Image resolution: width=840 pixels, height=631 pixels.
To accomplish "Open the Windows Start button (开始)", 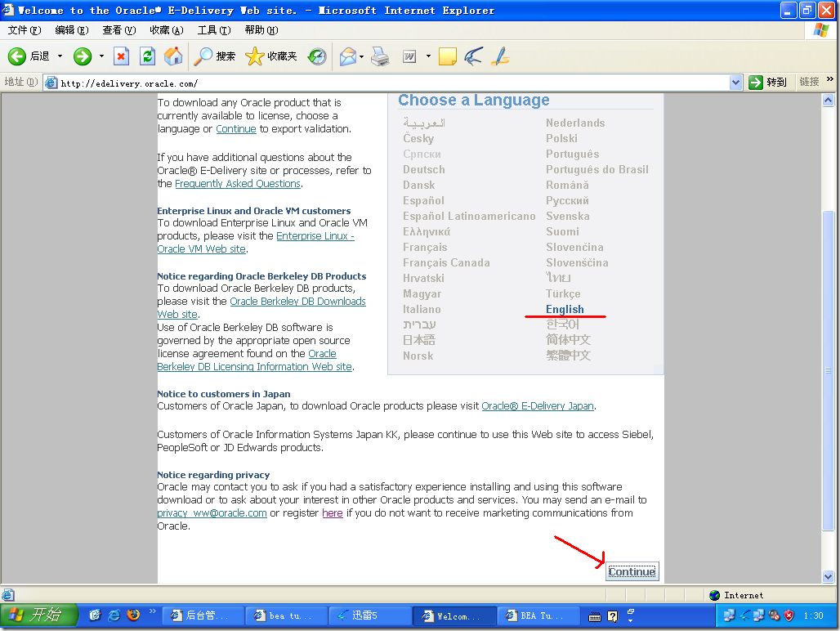I will [x=39, y=615].
